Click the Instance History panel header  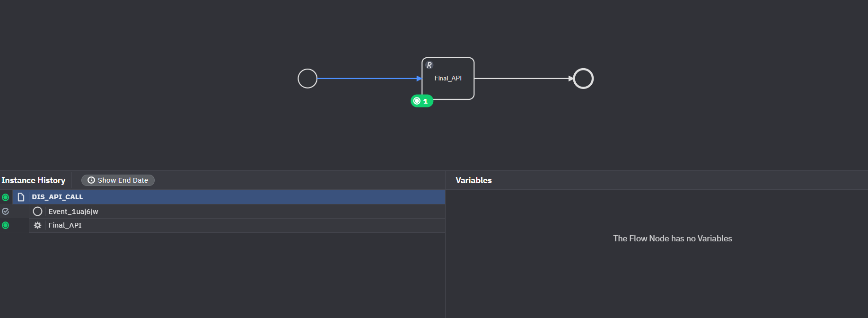(34, 180)
